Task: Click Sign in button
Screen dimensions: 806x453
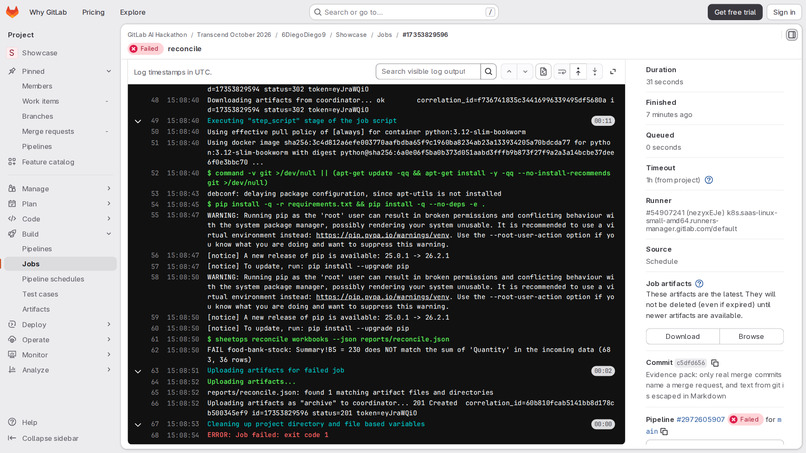Action: click(784, 12)
